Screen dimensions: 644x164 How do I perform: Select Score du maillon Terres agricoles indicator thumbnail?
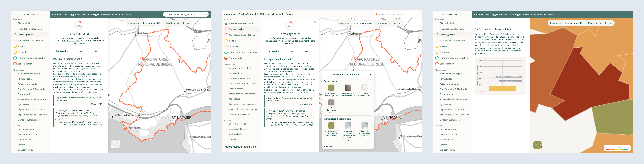pos(331,88)
